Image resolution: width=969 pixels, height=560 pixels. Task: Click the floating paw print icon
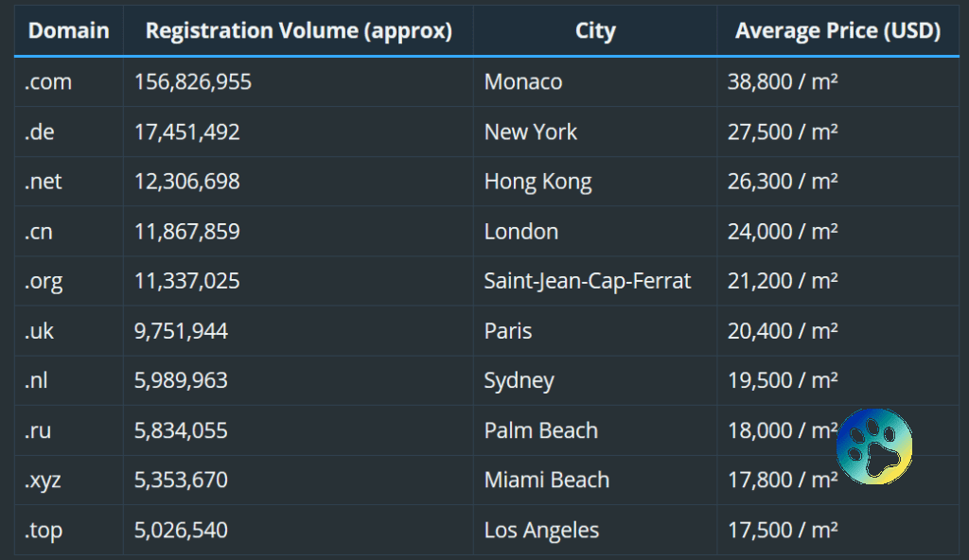point(874,446)
